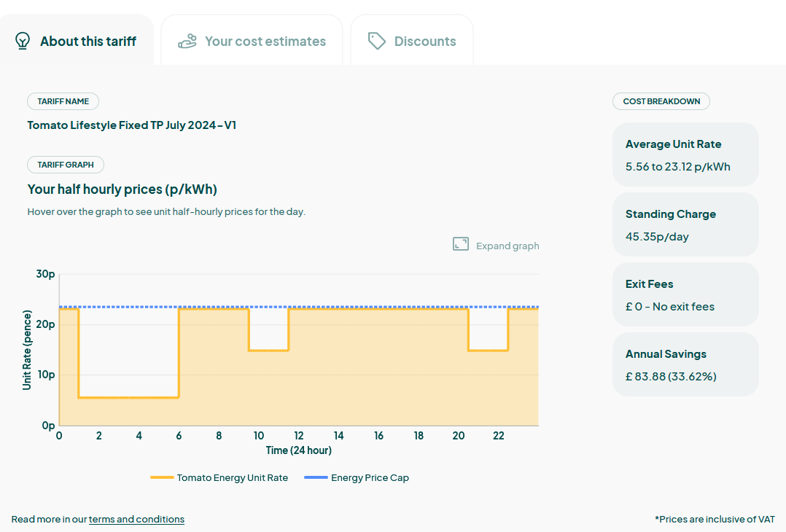The height and width of the screenshot is (532, 786).
Task: Click the lightbulb icon on About tab
Action: [x=23, y=41]
